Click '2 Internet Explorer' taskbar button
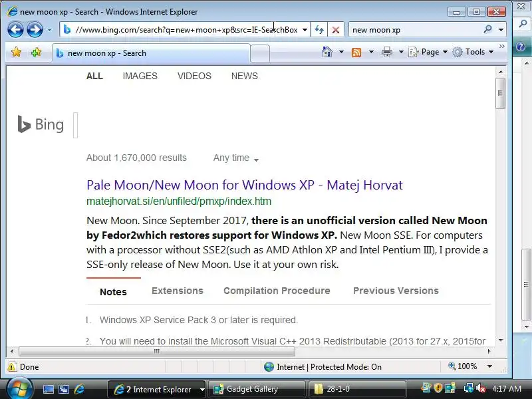Screen dimensions: 532x399 point(157,389)
